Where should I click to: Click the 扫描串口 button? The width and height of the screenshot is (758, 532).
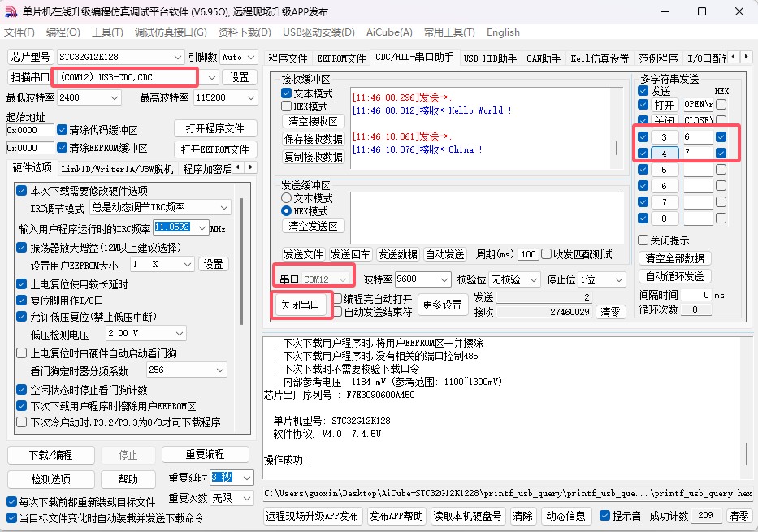click(29, 77)
